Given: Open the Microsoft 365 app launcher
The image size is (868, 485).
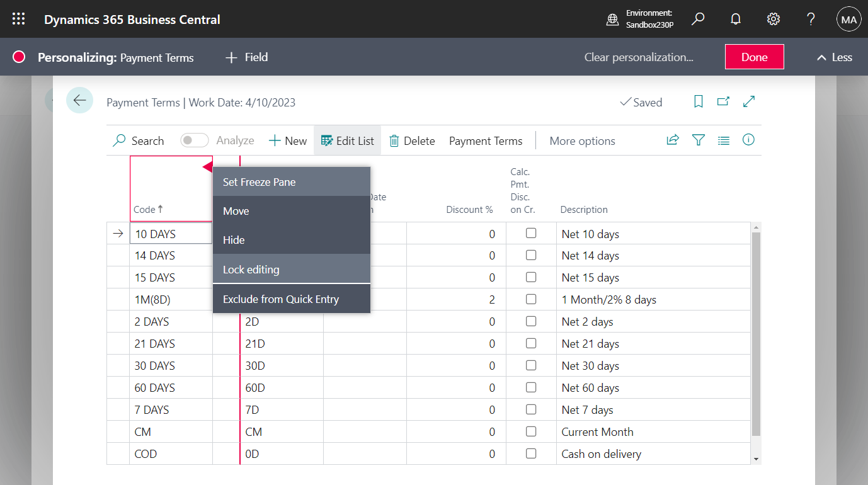Looking at the screenshot, I should coord(18,19).
